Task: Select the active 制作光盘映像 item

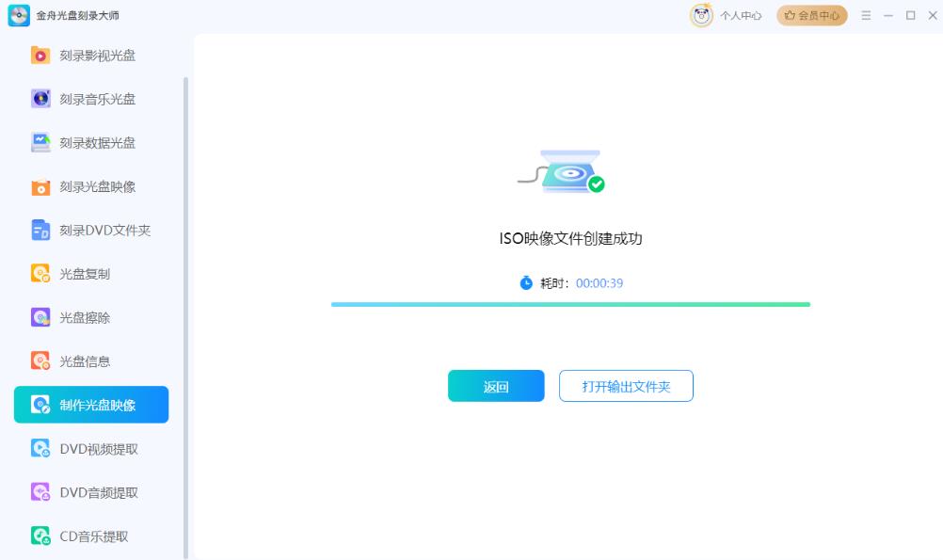Action: pos(91,405)
